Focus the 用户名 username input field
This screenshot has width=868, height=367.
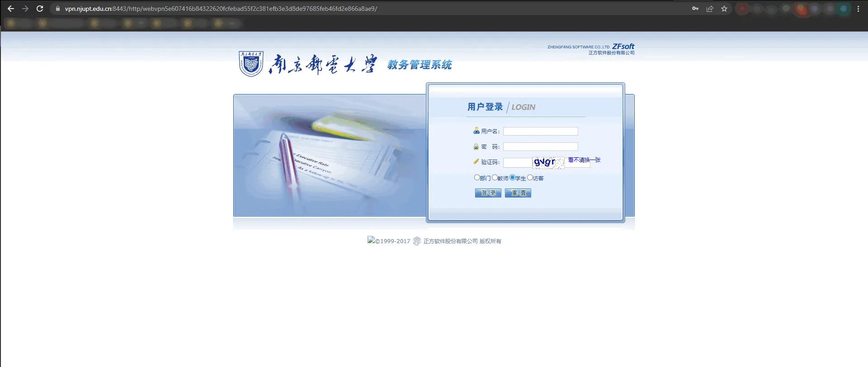541,132
